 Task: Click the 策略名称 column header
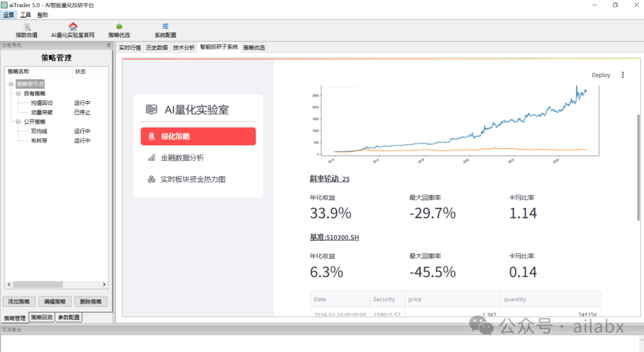[x=39, y=71]
